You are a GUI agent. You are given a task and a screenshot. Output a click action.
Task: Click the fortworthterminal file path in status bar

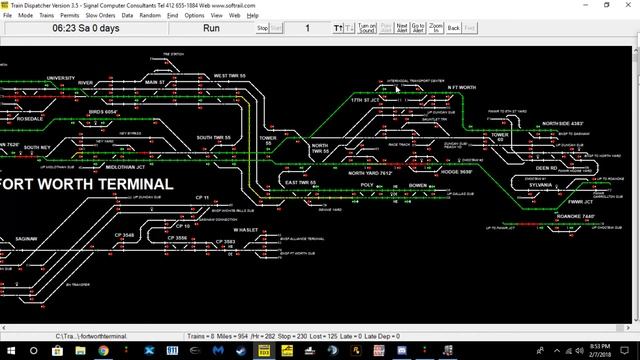coord(91,336)
